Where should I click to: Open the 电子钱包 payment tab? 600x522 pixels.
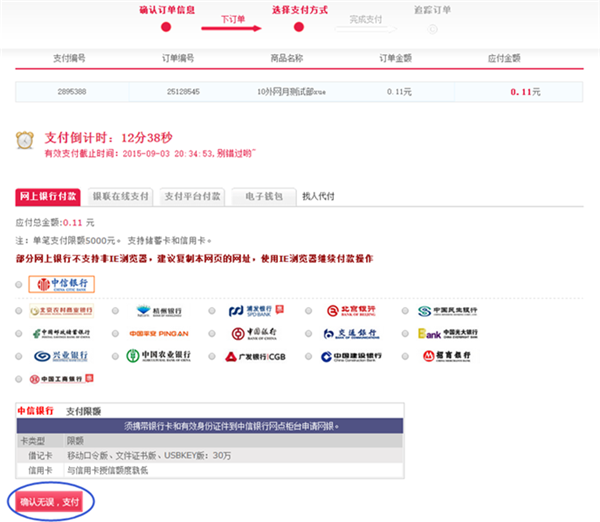[263, 197]
